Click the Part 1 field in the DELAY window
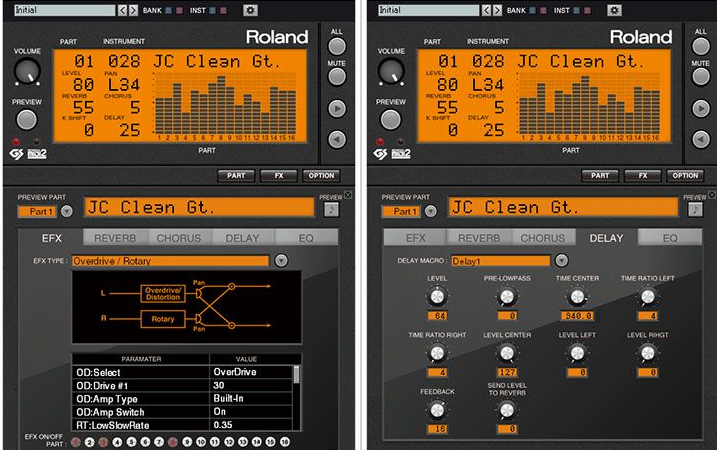The image size is (717, 450). [x=401, y=211]
